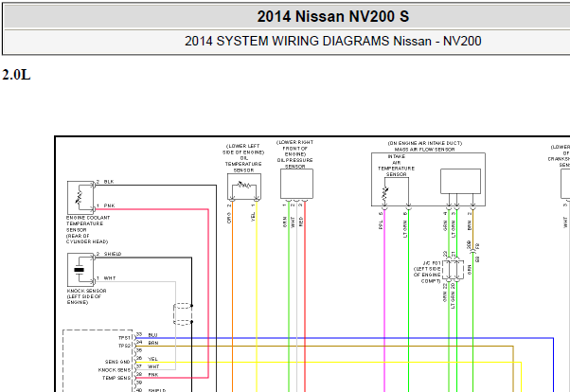Select the engine coolant temperature sensor resistor symbol
Viewport: 570px width, 392px height.
(80, 197)
